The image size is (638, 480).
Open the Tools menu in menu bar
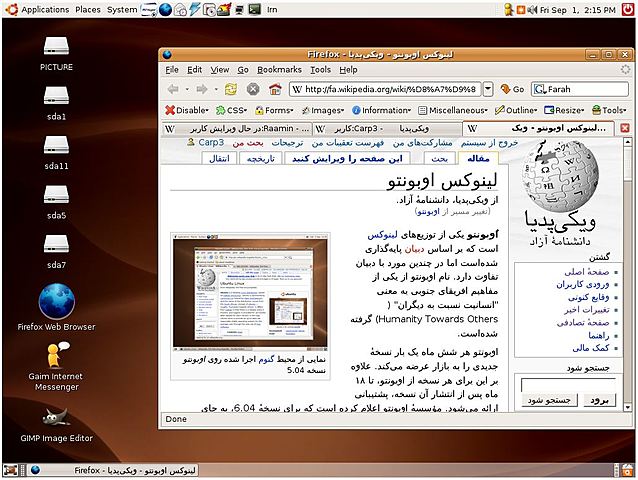pyautogui.click(x=320, y=70)
